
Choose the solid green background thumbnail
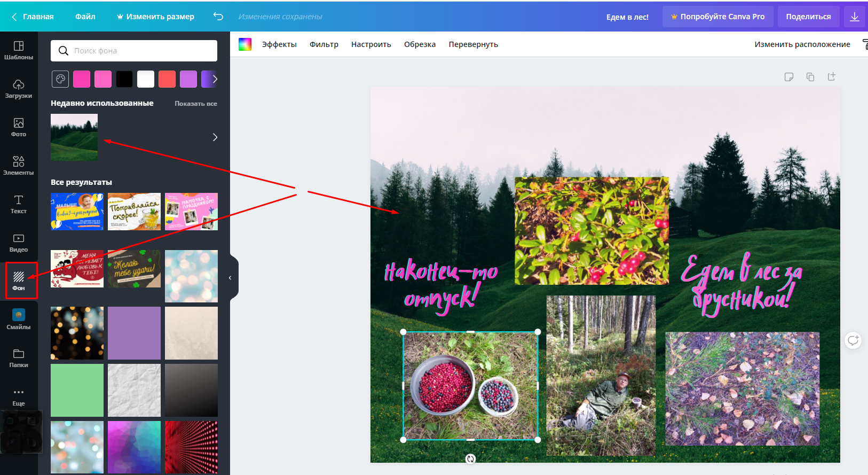click(x=77, y=390)
